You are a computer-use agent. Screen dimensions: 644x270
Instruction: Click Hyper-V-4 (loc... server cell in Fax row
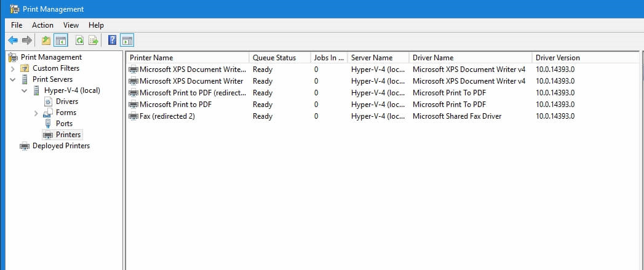378,116
